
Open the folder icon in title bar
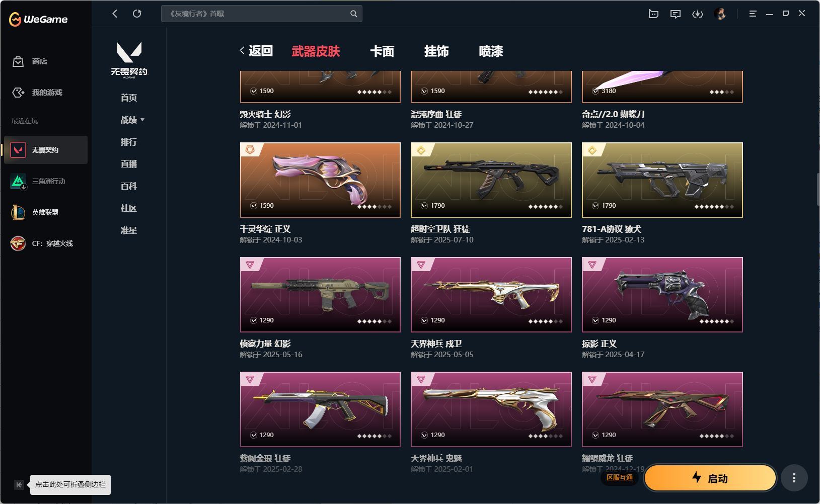click(x=653, y=14)
